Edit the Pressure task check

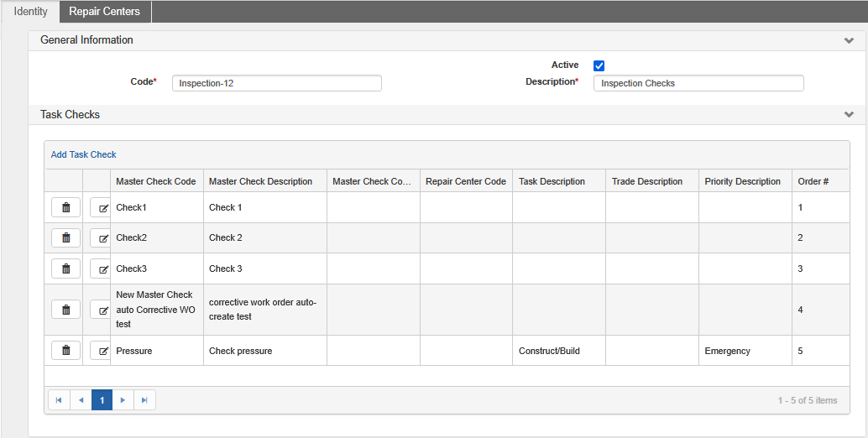(102, 351)
